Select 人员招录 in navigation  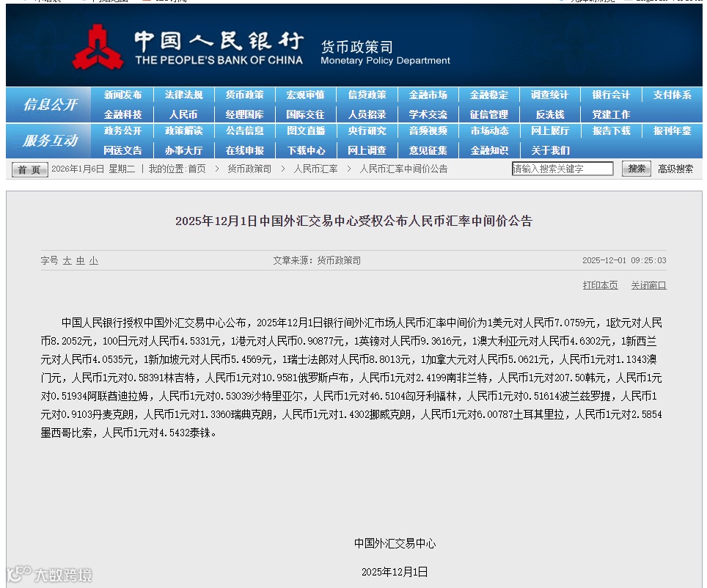pyautogui.click(x=367, y=114)
